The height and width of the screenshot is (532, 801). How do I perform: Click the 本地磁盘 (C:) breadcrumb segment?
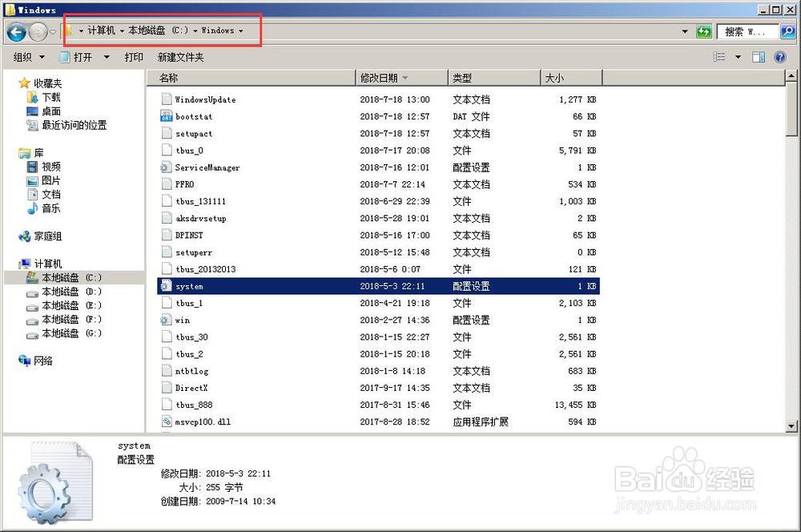(159, 30)
